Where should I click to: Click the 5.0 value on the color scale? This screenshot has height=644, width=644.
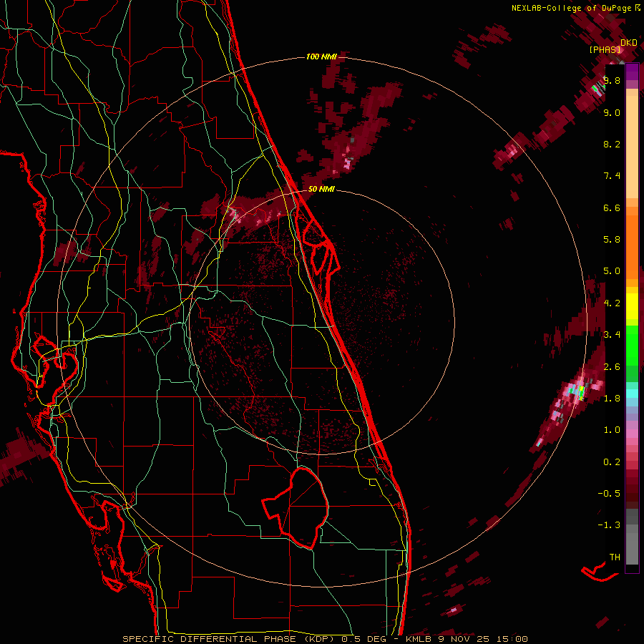click(612, 271)
